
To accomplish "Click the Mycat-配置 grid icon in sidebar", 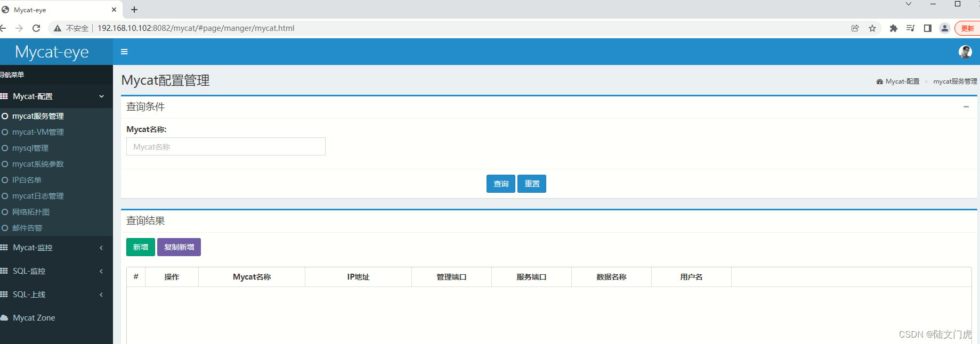I will tap(4, 96).
